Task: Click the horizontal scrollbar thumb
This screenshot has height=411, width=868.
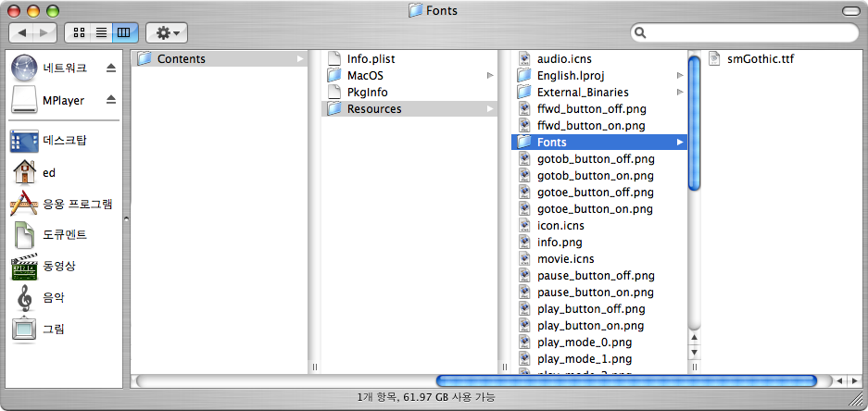Action: tap(626, 380)
